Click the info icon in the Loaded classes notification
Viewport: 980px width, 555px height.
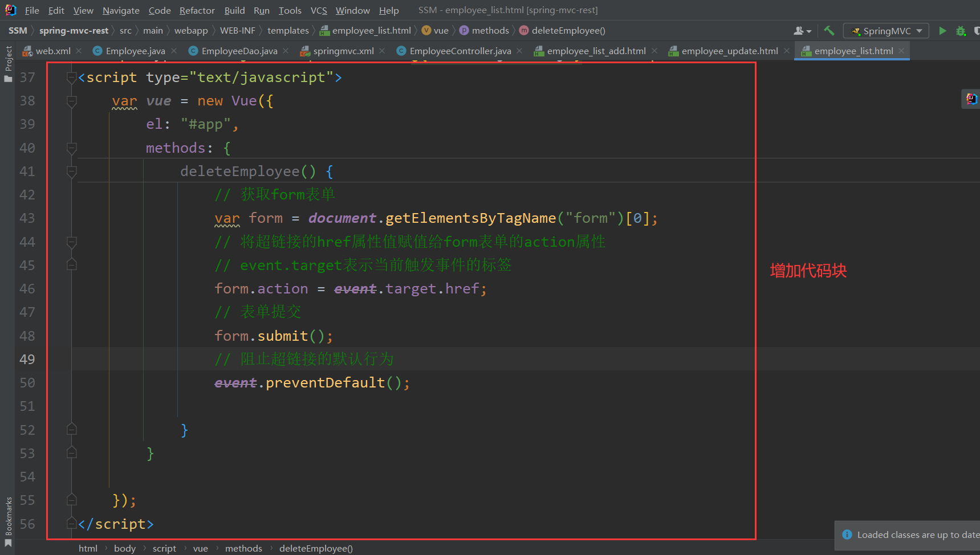pos(847,534)
